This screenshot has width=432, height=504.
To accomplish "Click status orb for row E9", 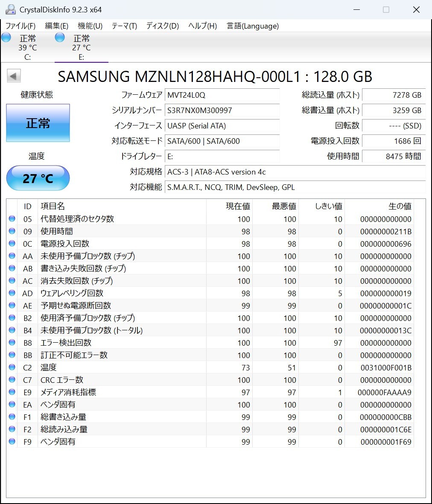I will (12, 392).
